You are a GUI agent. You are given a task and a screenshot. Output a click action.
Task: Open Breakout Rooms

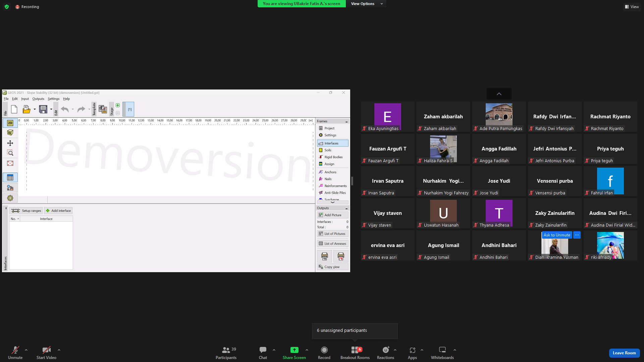[x=355, y=353]
